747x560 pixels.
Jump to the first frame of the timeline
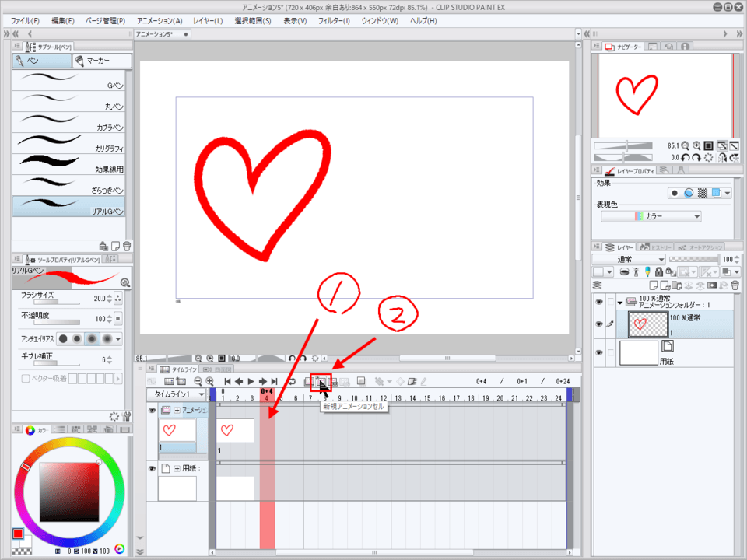coord(227,382)
